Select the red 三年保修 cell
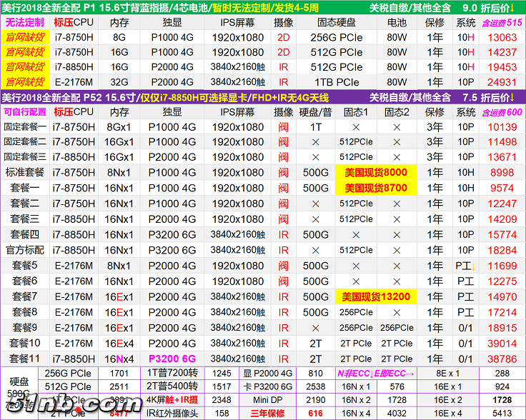 point(264,414)
